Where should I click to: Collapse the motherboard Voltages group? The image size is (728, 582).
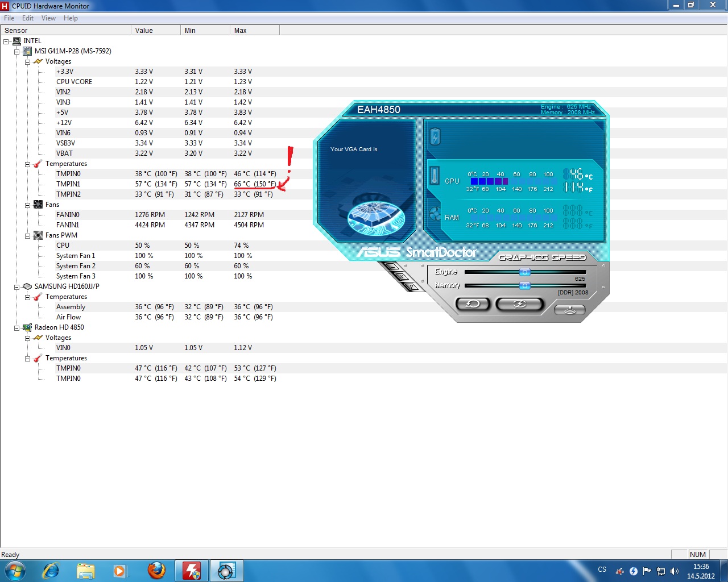[x=27, y=62]
